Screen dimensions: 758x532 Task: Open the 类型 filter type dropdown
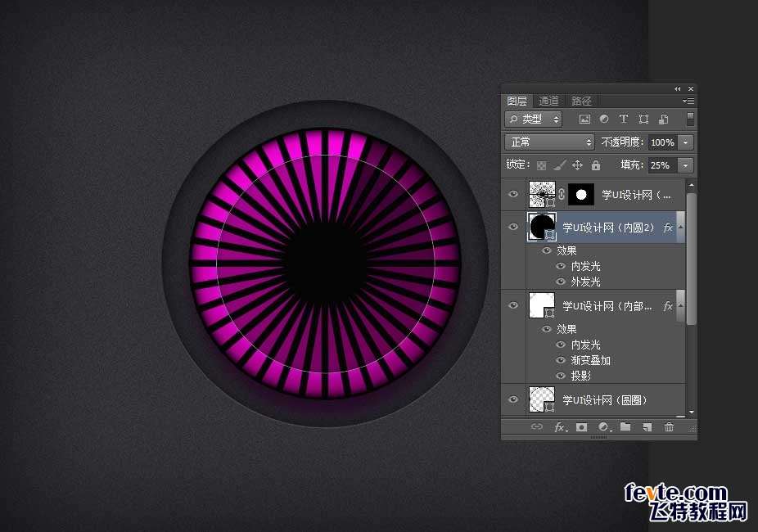click(x=533, y=119)
